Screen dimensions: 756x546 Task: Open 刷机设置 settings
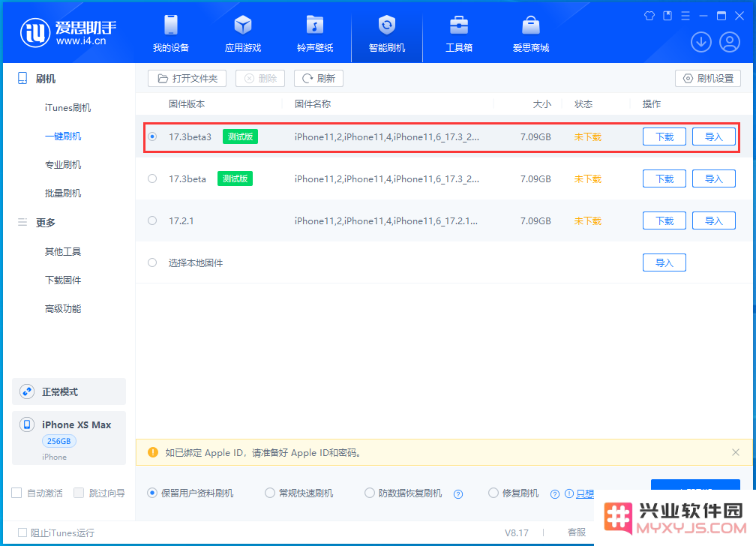click(708, 78)
